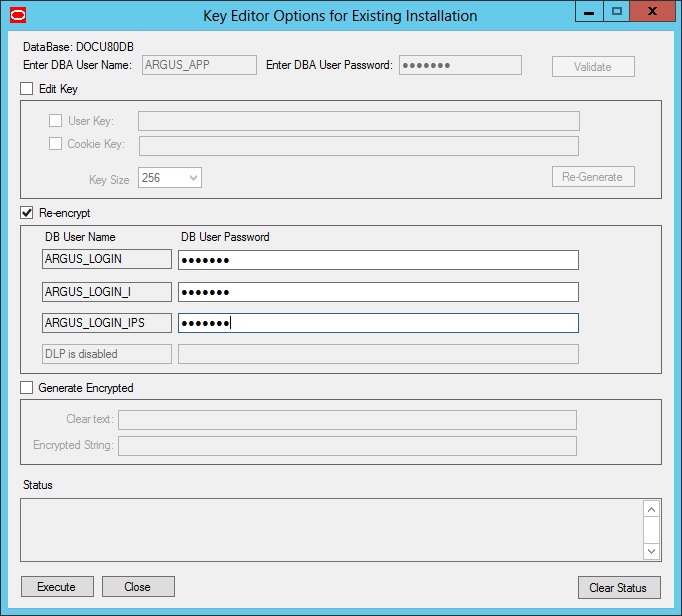
Task: Focus the DBA User Name field
Action: tap(199, 65)
